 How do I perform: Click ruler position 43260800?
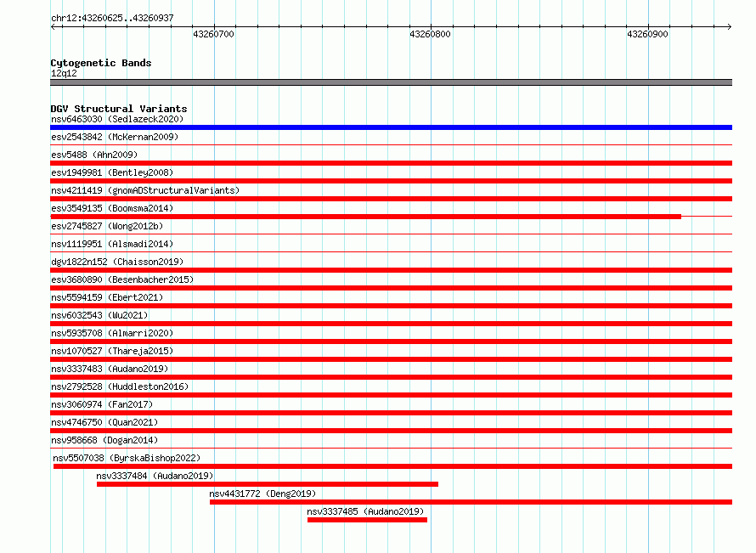pyautogui.click(x=430, y=34)
